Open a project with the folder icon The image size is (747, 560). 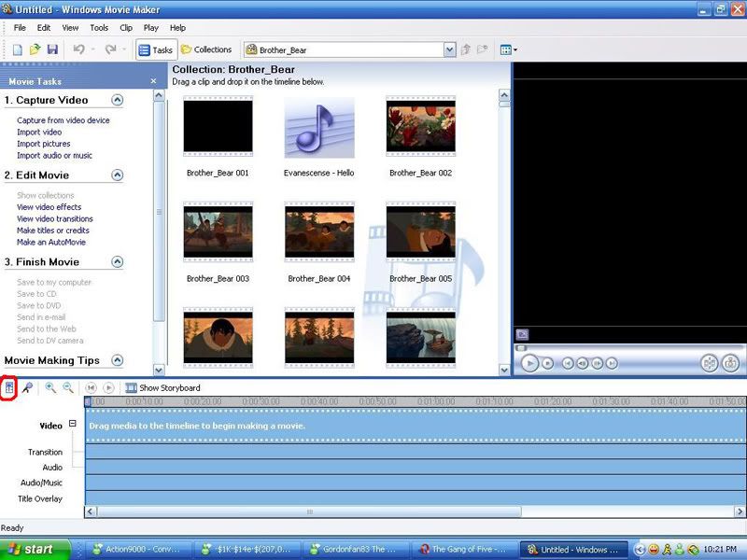click(35, 49)
